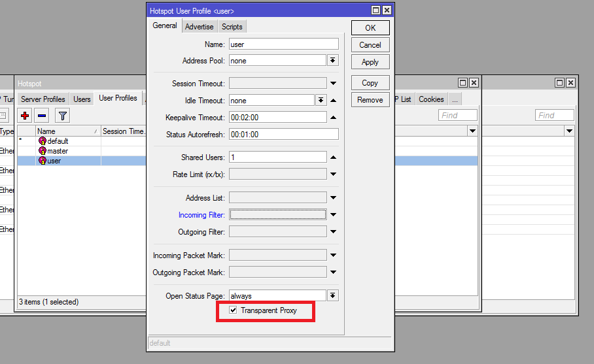This screenshot has height=364, width=594.
Task: Collapse the Idle Timeout field
Action: pyautogui.click(x=334, y=100)
